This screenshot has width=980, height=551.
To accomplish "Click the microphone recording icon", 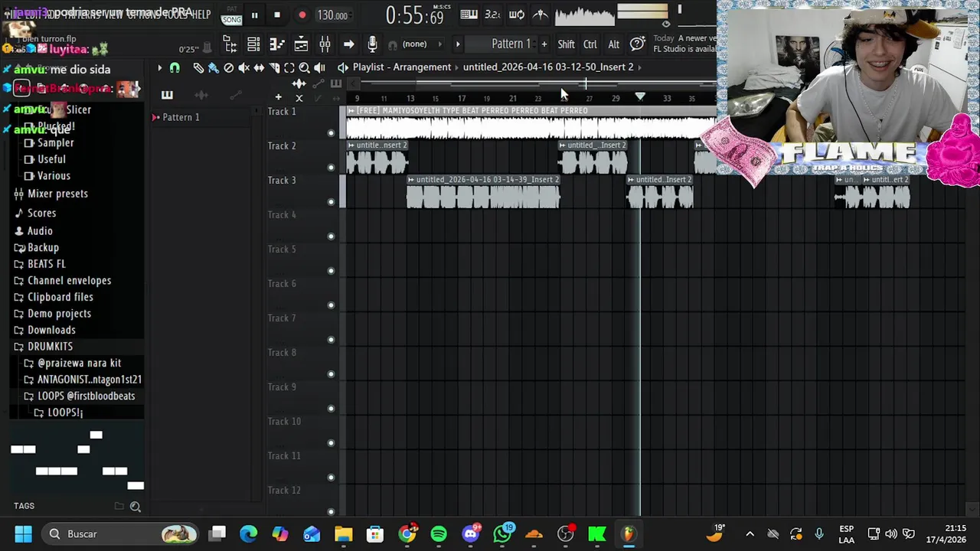I will [x=372, y=44].
